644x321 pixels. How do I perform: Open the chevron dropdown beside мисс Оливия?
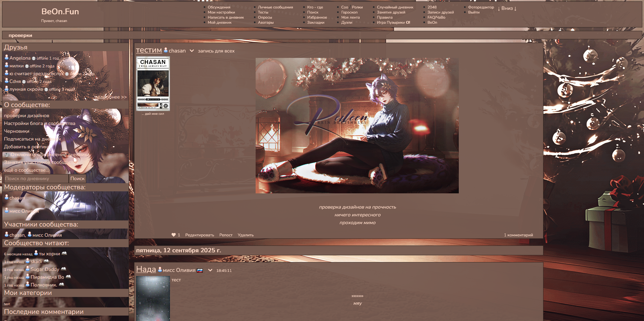pos(210,270)
